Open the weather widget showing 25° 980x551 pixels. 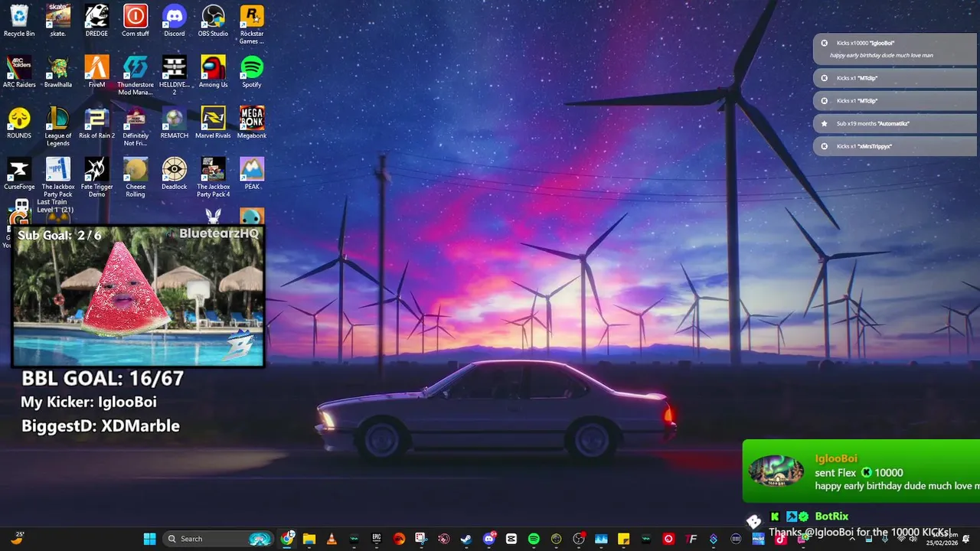pyautogui.click(x=18, y=539)
